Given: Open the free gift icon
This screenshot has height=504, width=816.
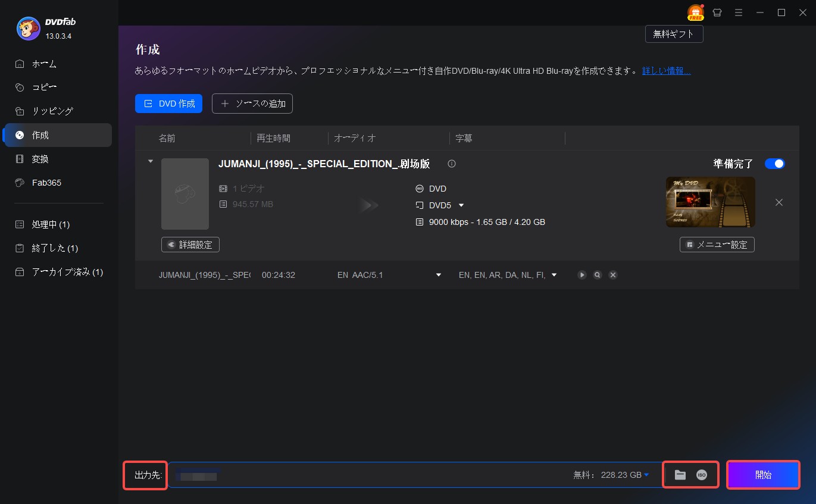Looking at the screenshot, I should [x=695, y=12].
